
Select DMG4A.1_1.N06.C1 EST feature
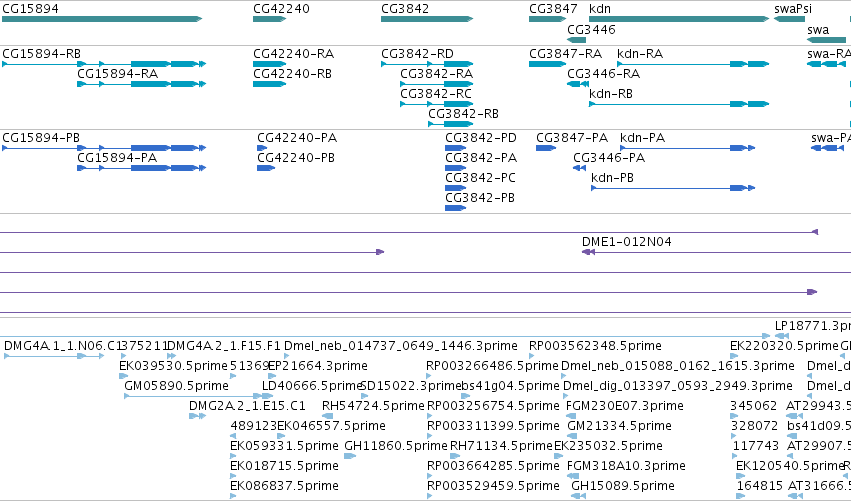pyautogui.click(x=54, y=356)
